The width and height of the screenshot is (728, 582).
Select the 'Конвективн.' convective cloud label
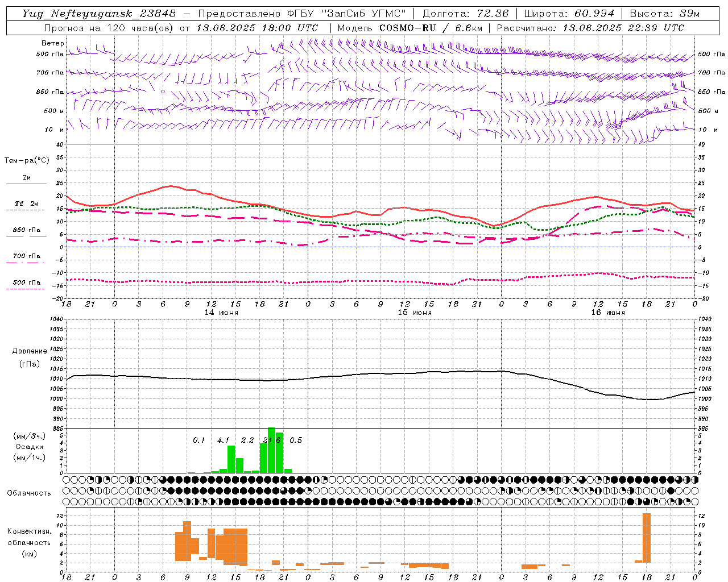pos(29,531)
